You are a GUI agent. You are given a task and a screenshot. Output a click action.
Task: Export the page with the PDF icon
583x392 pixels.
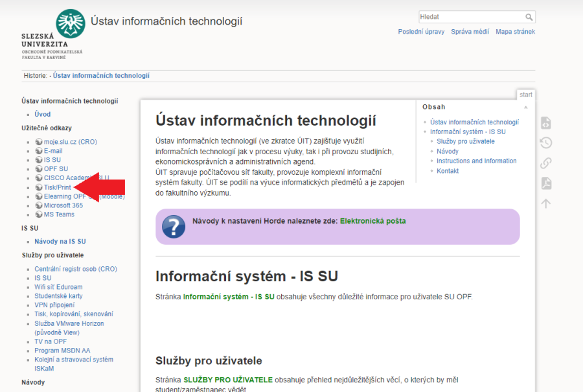click(546, 183)
